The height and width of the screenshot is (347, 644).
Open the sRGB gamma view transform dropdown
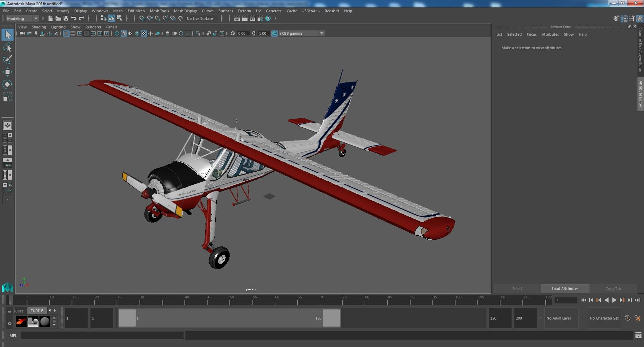[x=302, y=34]
